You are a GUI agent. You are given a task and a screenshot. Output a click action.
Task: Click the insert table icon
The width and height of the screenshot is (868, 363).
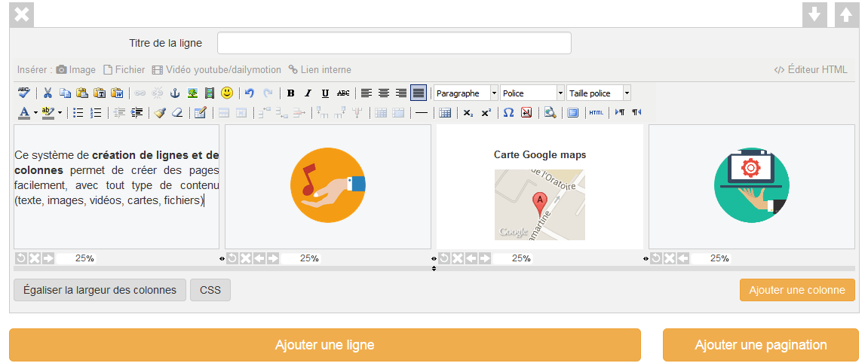445,113
